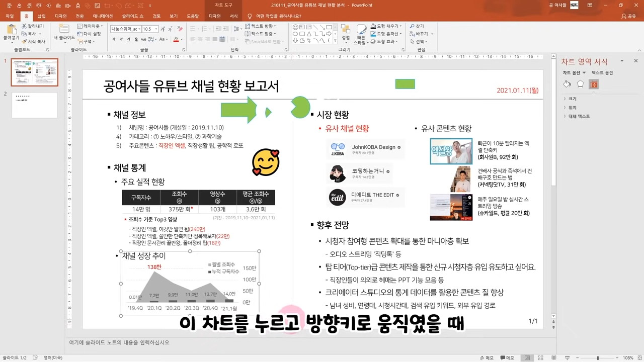Switch to Slide Sorter view in status bar
Screen dimensions: 644x362
pos(539,358)
